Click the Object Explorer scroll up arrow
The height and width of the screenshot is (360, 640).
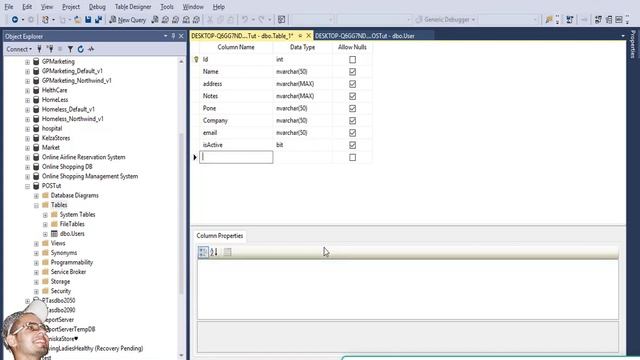181,61
